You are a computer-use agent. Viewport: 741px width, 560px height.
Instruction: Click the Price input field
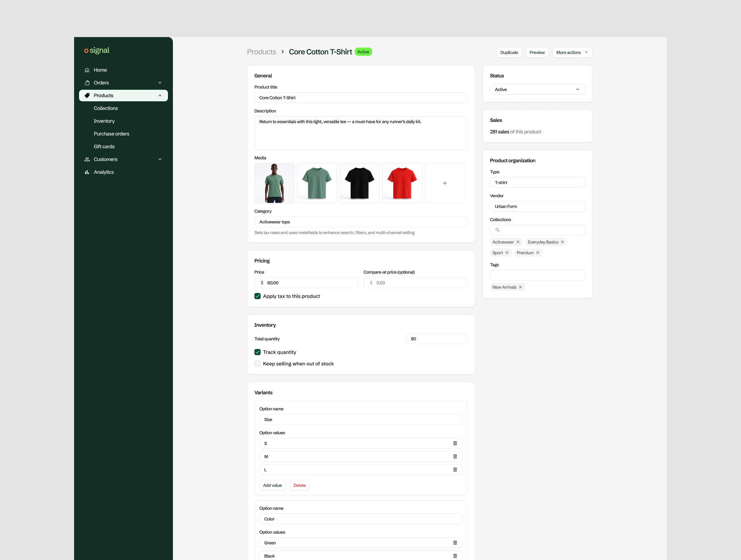point(310,283)
